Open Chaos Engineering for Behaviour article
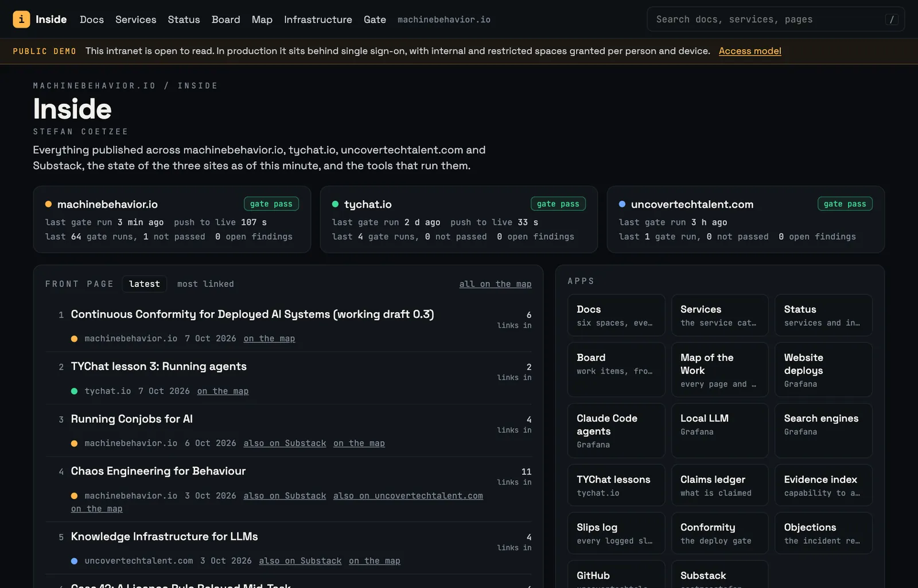Image resolution: width=918 pixels, height=588 pixels. click(x=158, y=471)
